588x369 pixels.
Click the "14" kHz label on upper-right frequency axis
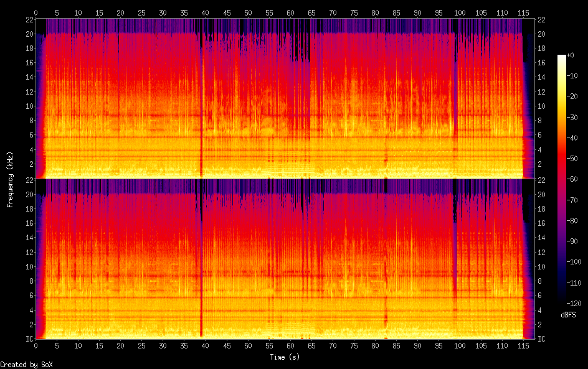(542, 77)
